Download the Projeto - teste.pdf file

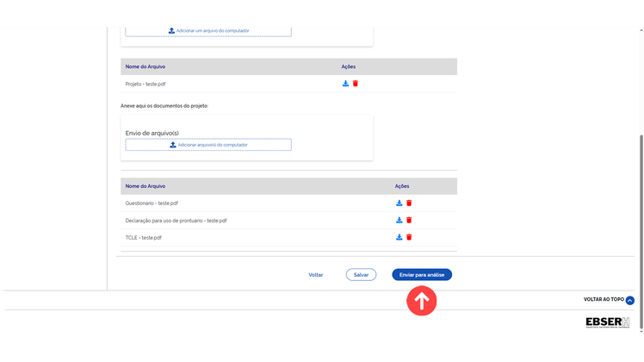(345, 84)
